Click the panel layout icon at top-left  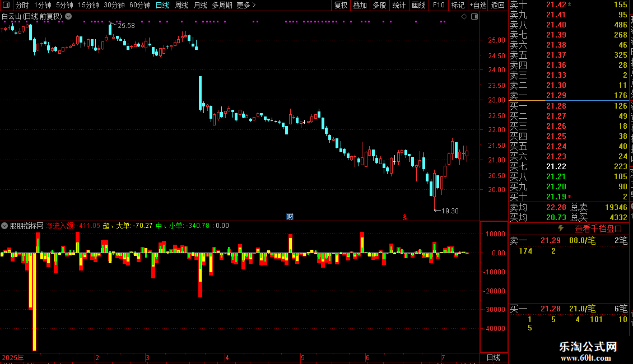pyautogui.click(x=6, y=5)
